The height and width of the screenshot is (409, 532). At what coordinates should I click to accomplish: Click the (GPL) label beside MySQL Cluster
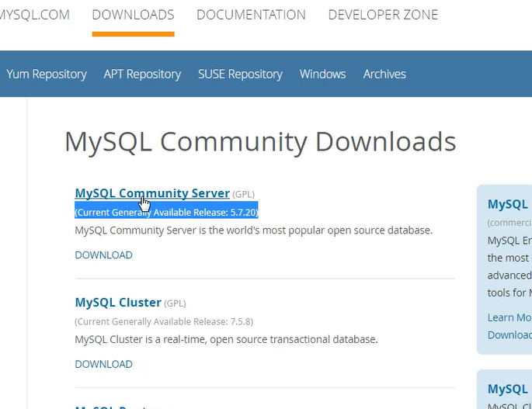point(175,303)
